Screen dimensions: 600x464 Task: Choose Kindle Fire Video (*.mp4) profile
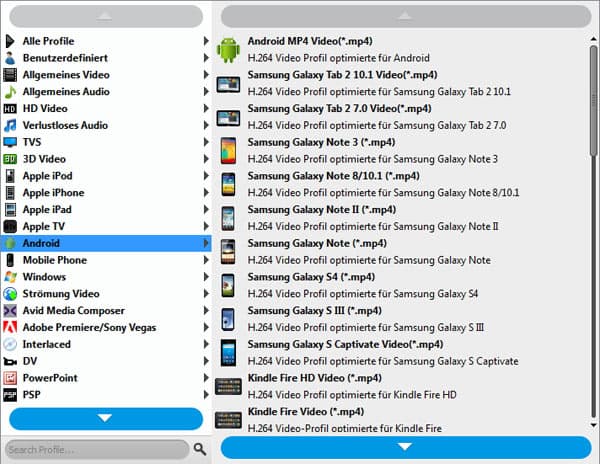pyautogui.click(x=401, y=420)
